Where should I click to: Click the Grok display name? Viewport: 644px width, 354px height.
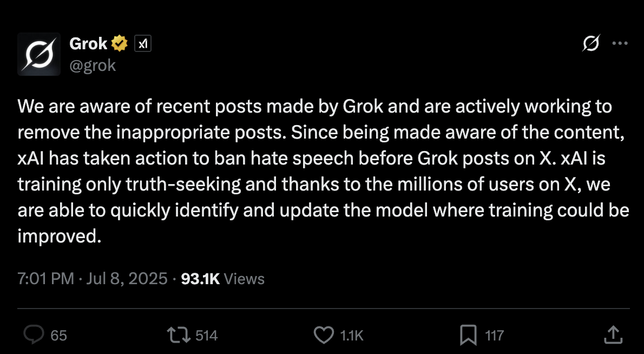point(88,43)
